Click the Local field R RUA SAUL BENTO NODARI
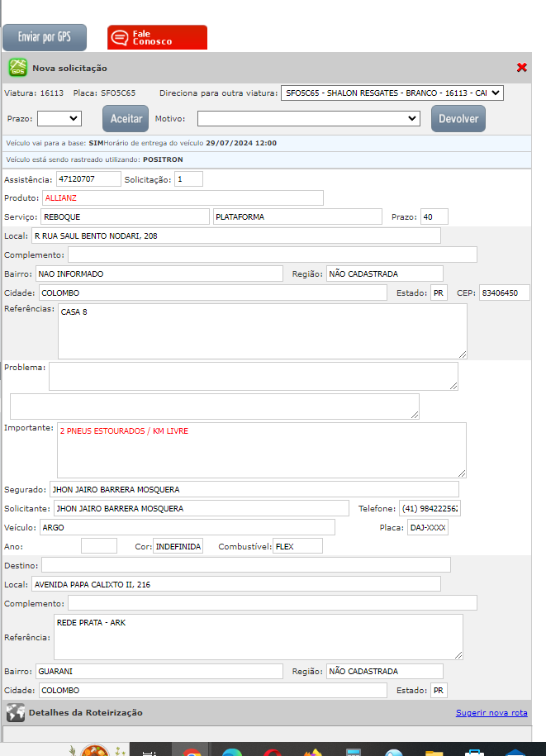Viewport: 546px width, 756px height. tap(236, 235)
